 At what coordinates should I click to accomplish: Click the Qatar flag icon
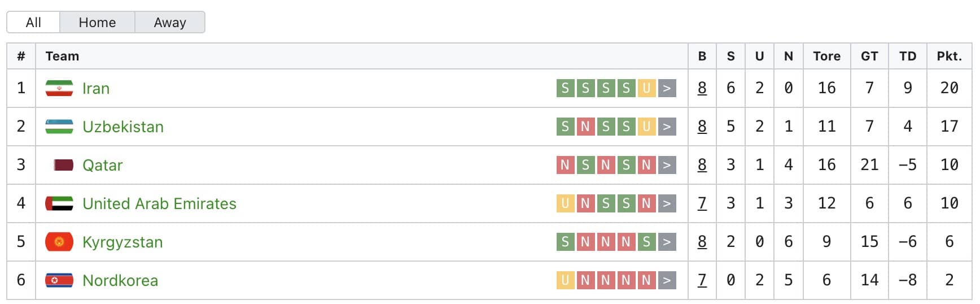[x=63, y=165]
